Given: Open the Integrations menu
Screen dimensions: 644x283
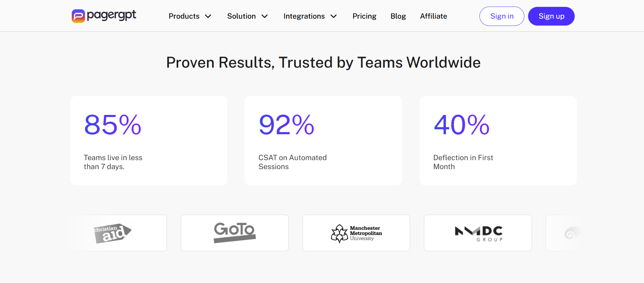Looking at the screenshot, I should [x=310, y=16].
